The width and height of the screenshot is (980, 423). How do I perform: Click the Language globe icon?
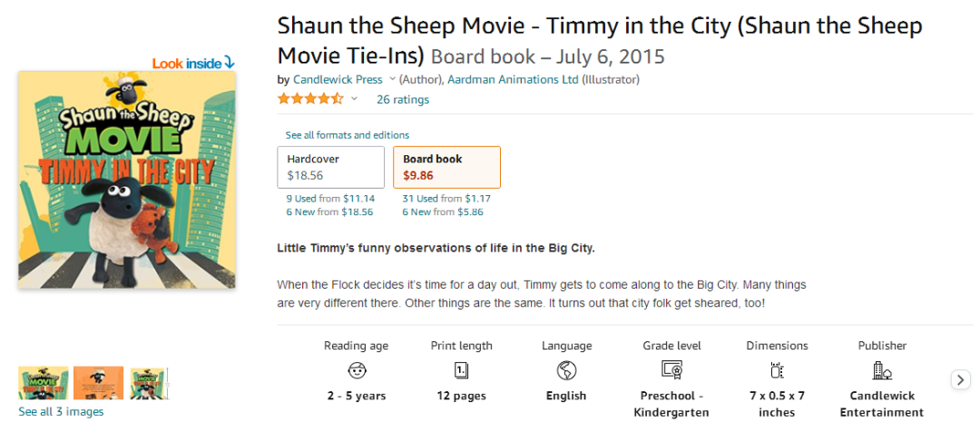[566, 370]
